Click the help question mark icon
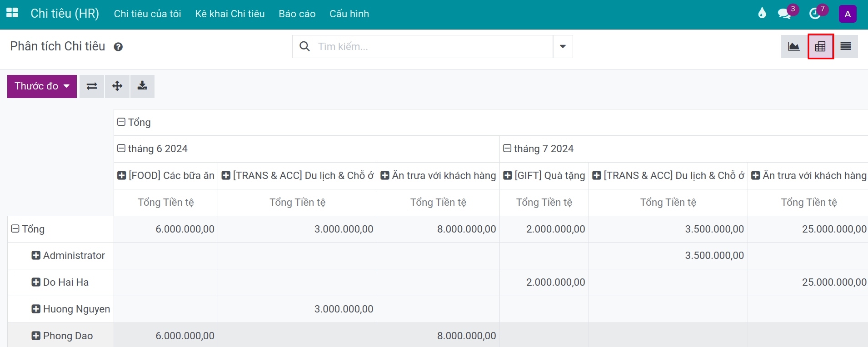The image size is (868, 347). point(118,47)
